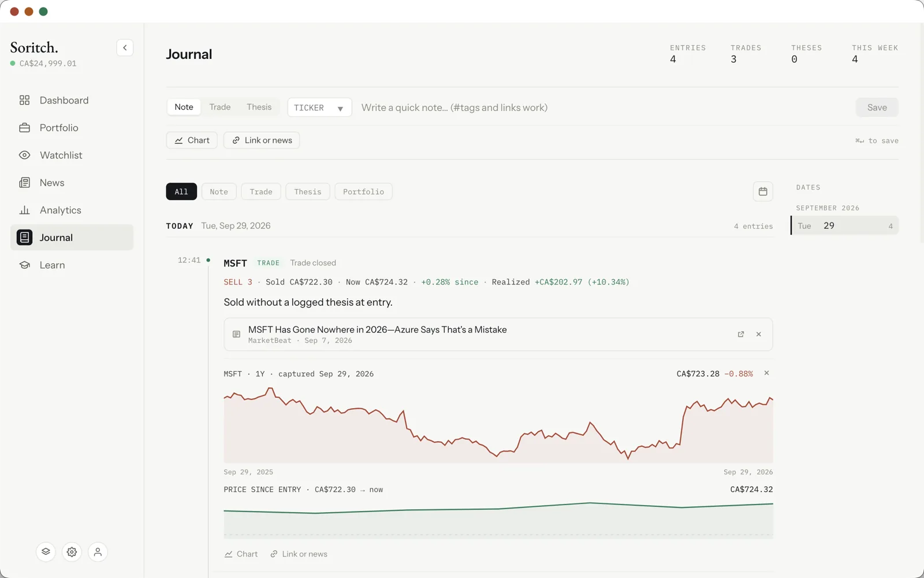Switch composer to Trade type
Viewport: 924px width, 578px height.
point(220,107)
